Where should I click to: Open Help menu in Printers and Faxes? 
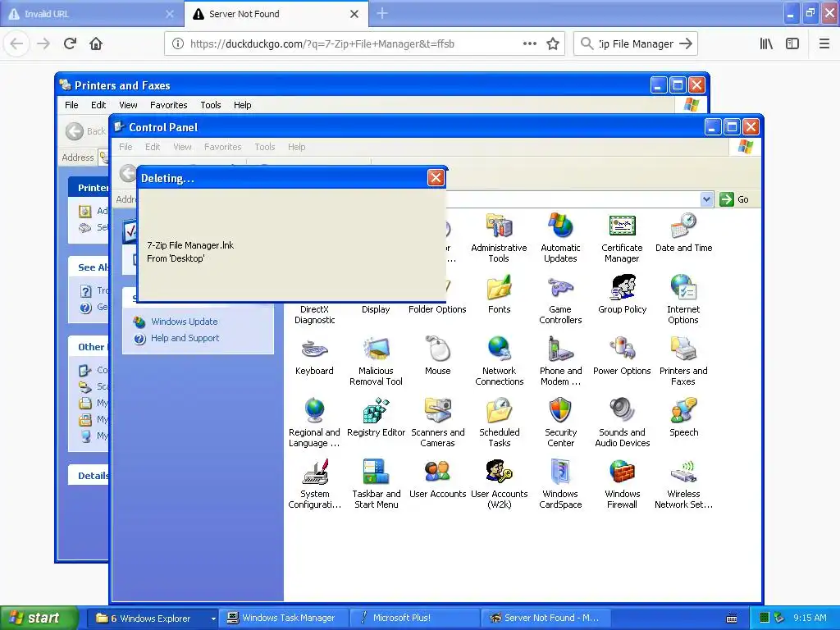click(242, 105)
